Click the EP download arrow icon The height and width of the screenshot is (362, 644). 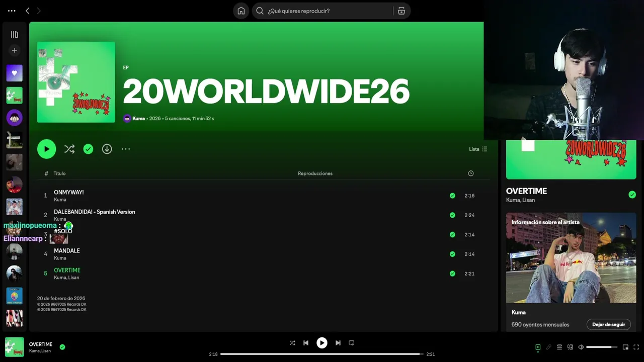107,149
